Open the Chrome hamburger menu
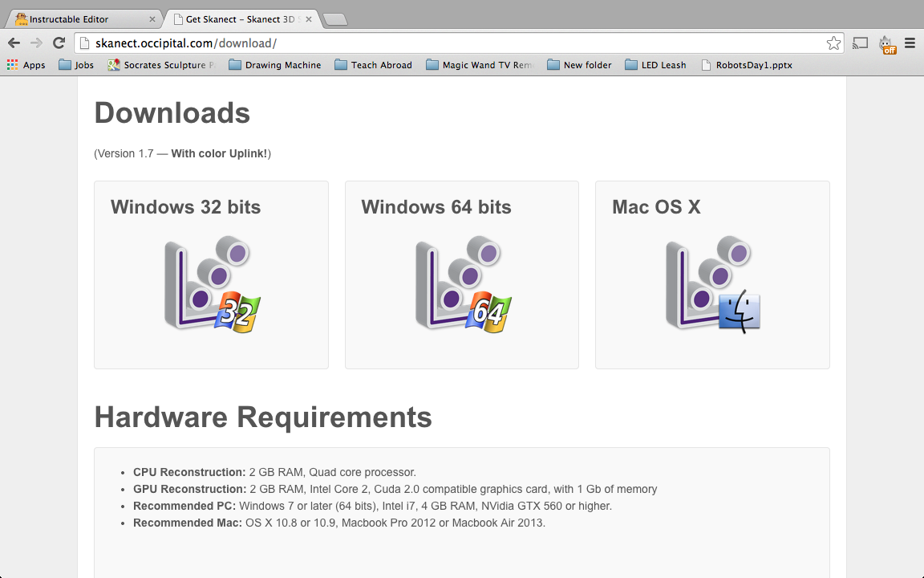This screenshot has height=578, width=924. click(910, 43)
